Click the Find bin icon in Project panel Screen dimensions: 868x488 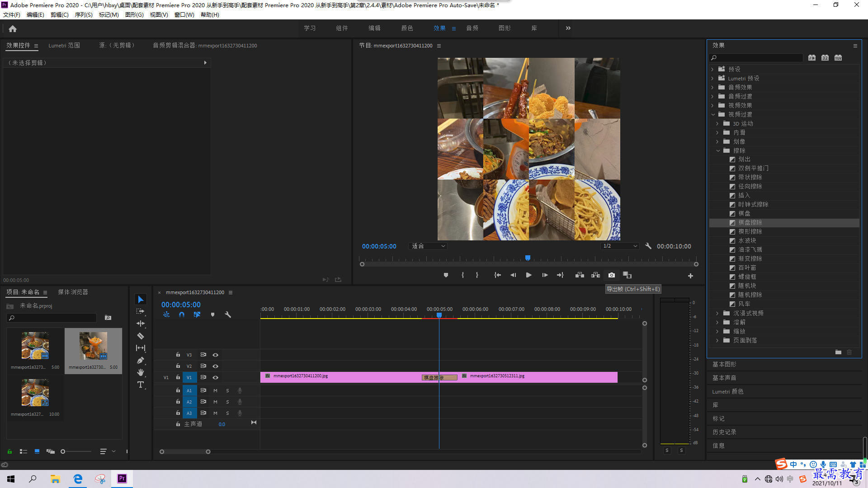tap(108, 318)
